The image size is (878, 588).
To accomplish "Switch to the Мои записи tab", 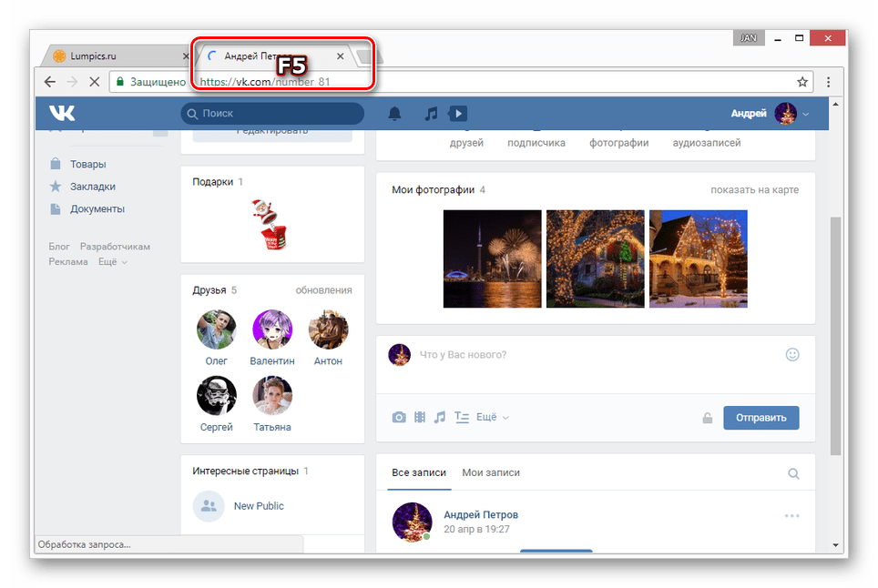I will (x=491, y=472).
